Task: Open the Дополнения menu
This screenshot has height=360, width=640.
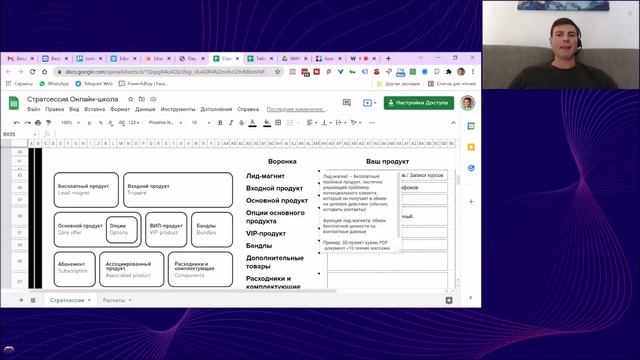Action: pos(216,109)
